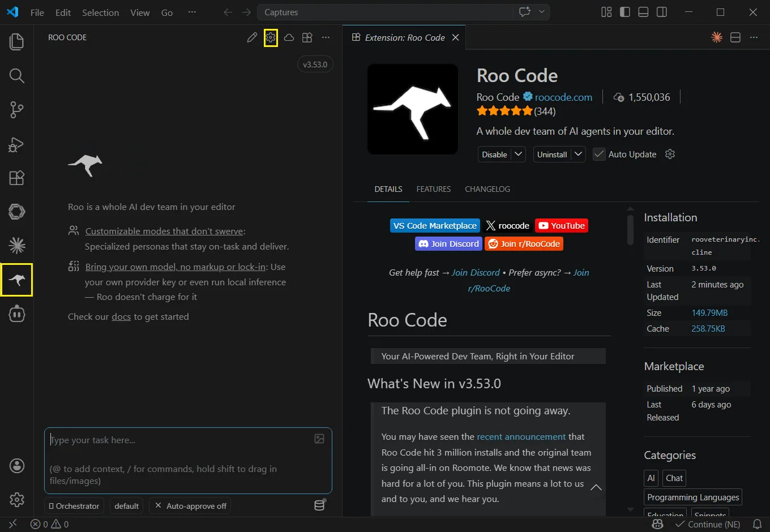Open the Roo Code marketplace grid icon

(307, 37)
